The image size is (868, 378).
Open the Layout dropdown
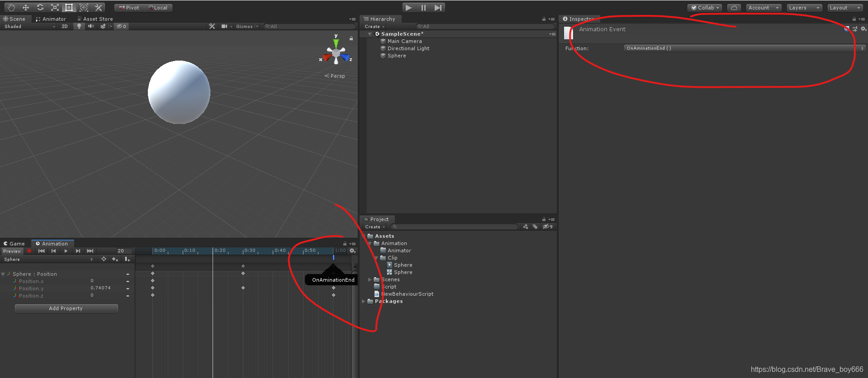845,8
